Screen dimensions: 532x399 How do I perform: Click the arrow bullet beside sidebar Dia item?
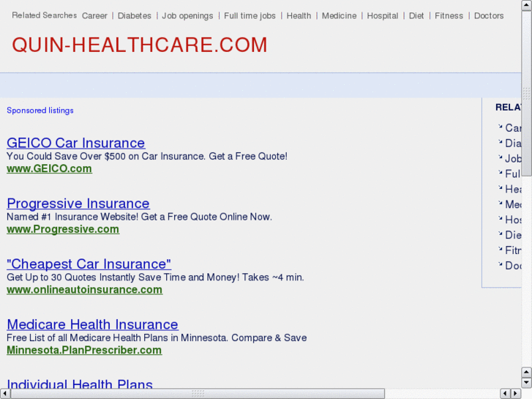pos(500,142)
